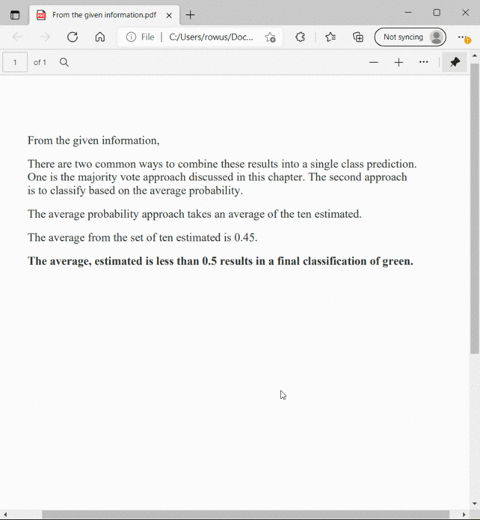This screenshot has width=480, height=520.
Task: Maximize the browser window
Action: [437, 13]
